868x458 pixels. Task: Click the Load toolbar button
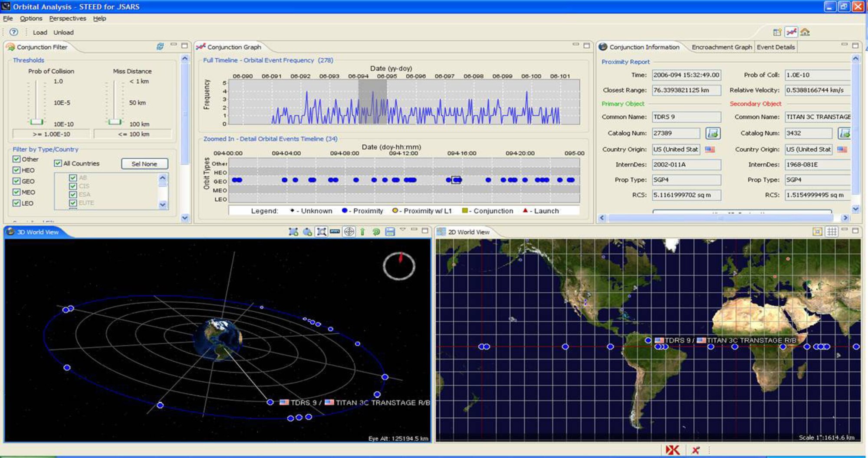pos(40,32)
